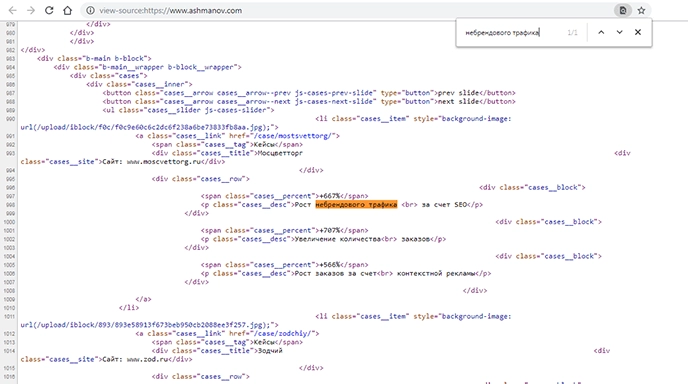This screenshot has height=384, width=688.
Task: Bookmark this page with the star
Action: [x=641, y=10]
